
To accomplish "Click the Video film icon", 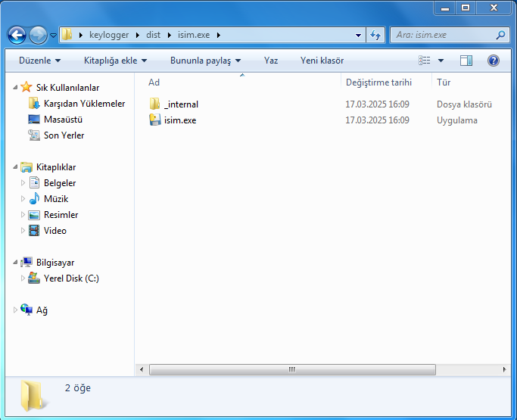I will 34,230.
